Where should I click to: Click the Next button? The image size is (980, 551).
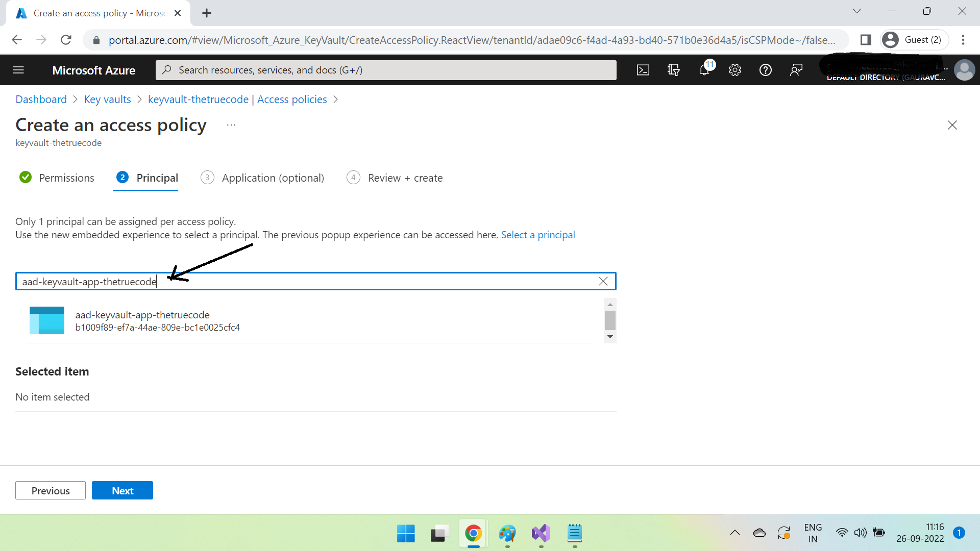coord(122,490)
